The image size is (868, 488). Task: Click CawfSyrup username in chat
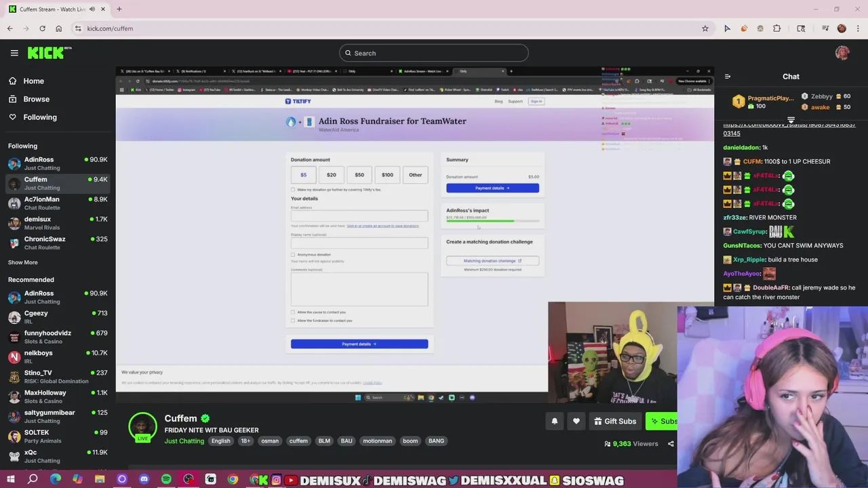[x=749, y=232]
